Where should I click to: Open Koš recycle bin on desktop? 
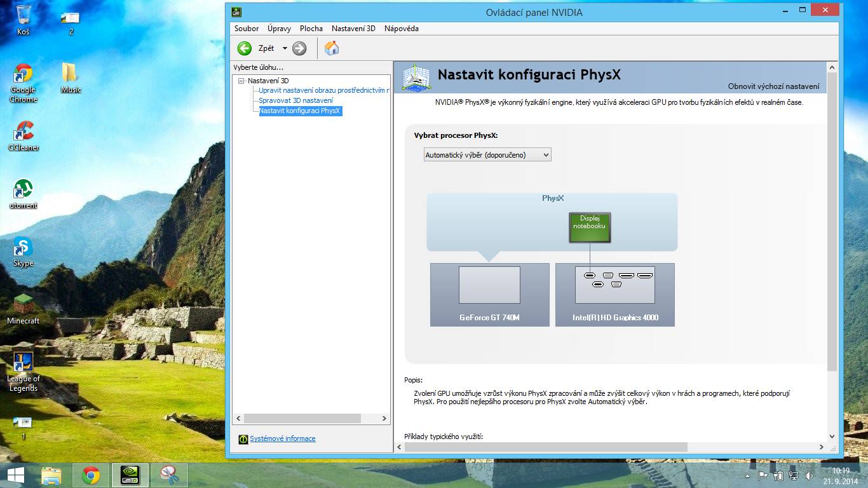tap(24, 20)
